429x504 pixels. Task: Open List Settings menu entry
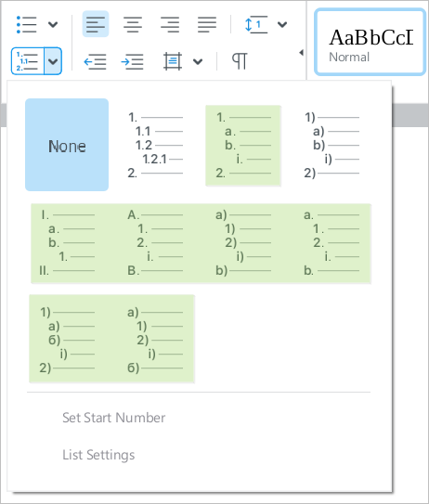(98, 455)
